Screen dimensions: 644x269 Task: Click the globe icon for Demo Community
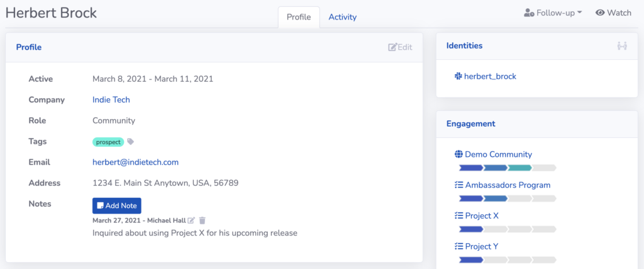click(458, 154)
